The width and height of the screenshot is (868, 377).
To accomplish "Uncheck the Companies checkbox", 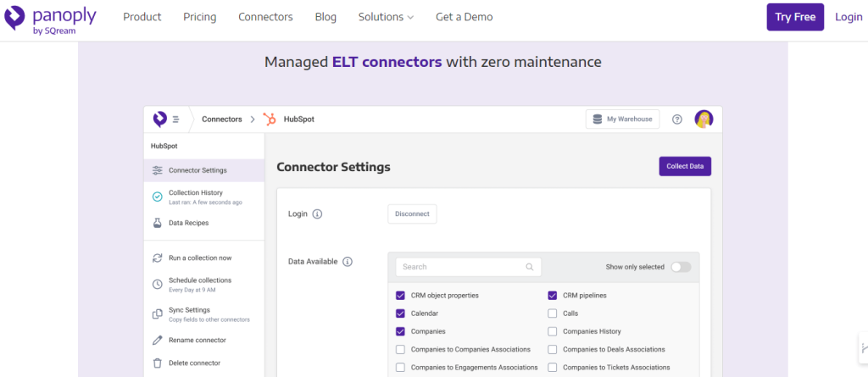I will tap(400, 331).
